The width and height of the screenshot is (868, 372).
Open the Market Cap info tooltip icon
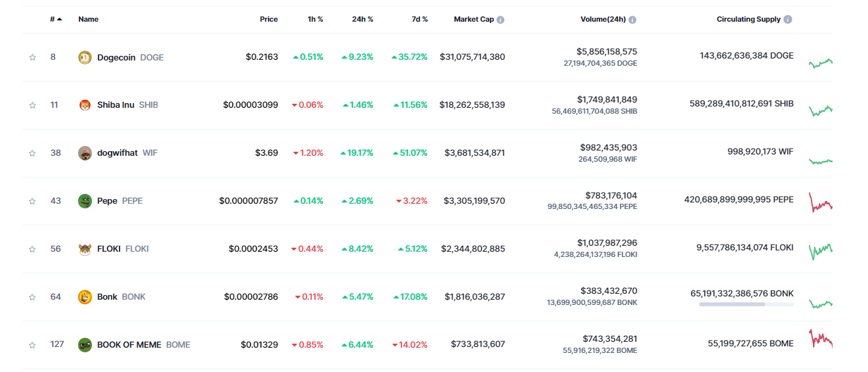500,20
